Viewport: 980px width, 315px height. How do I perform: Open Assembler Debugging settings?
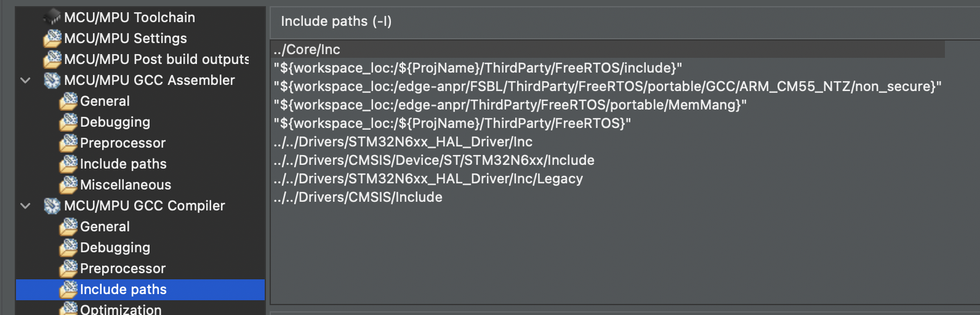[x=115, y=122]
